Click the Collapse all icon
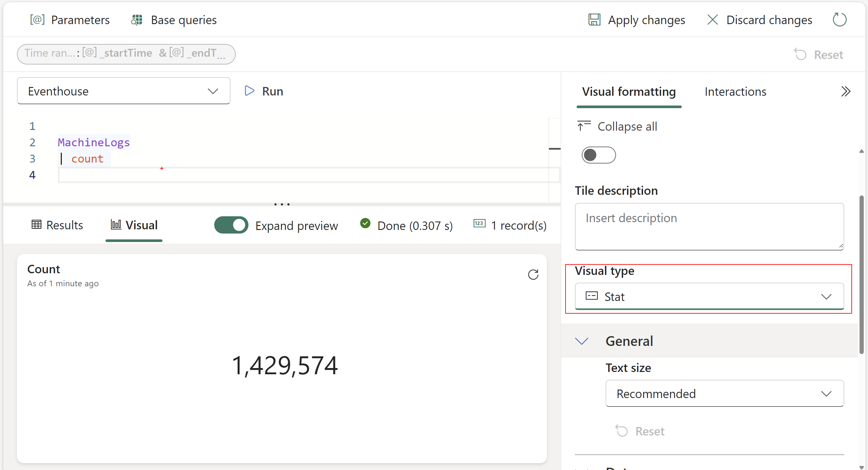 point(584,126)
